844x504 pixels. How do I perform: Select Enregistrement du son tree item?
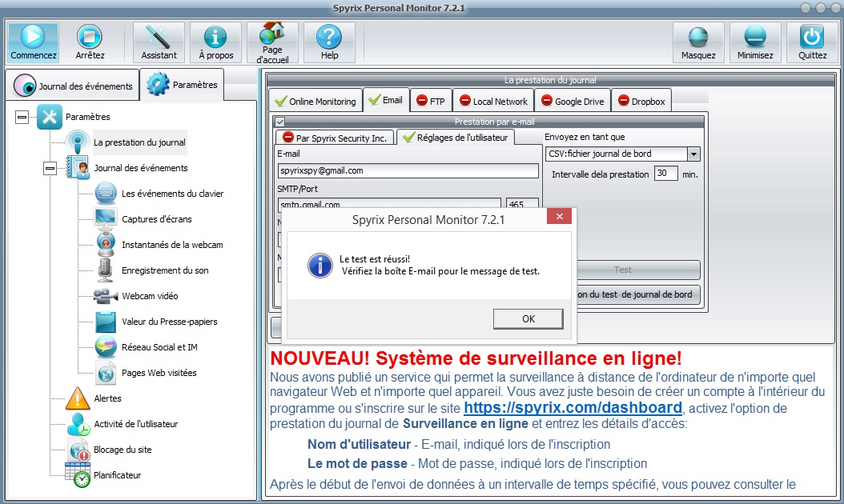(165, 270)
